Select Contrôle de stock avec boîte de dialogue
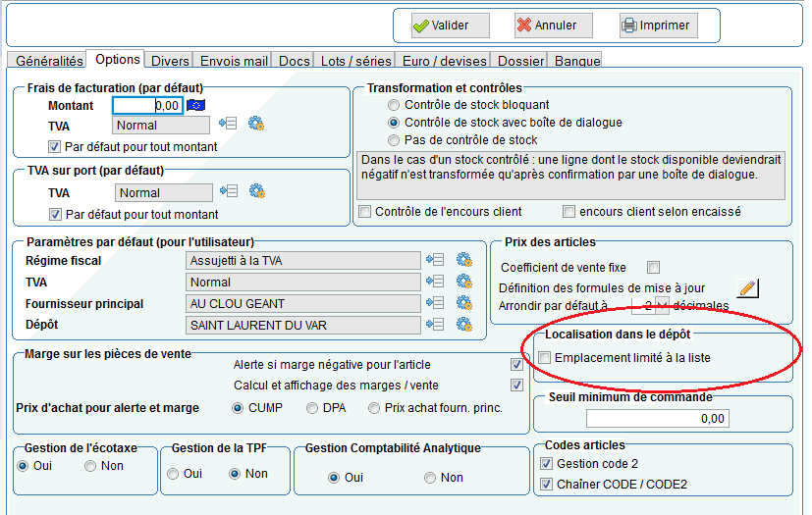 (394, 123)
